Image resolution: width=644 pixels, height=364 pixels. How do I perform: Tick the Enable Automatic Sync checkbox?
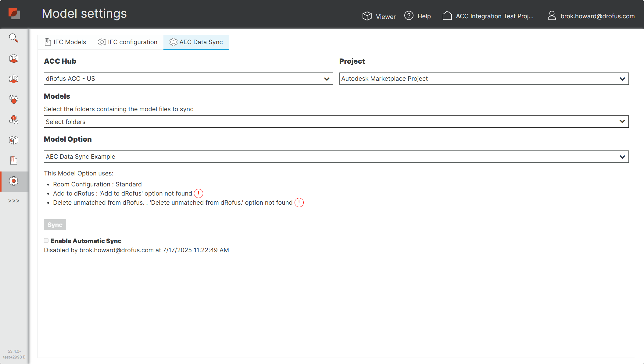46,241
